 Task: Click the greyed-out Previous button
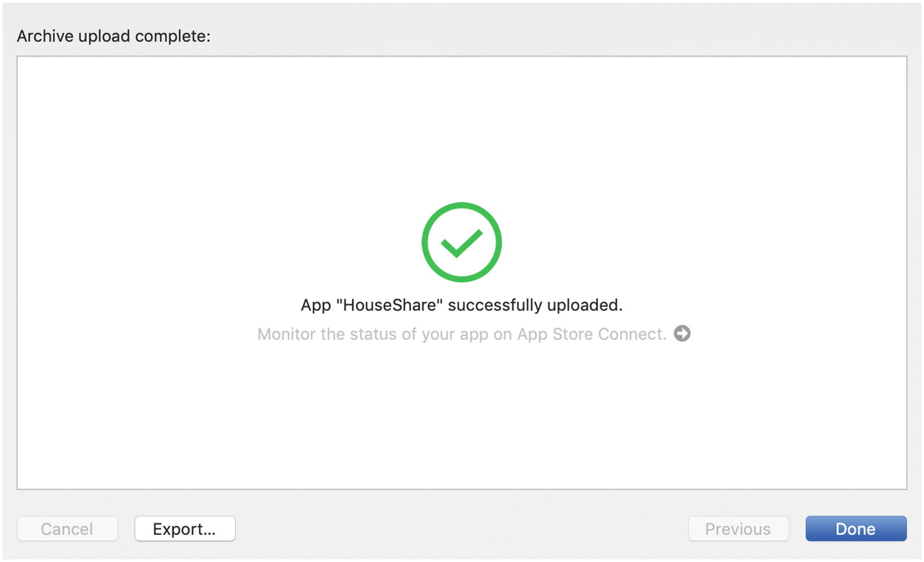(x=738, y=529)
